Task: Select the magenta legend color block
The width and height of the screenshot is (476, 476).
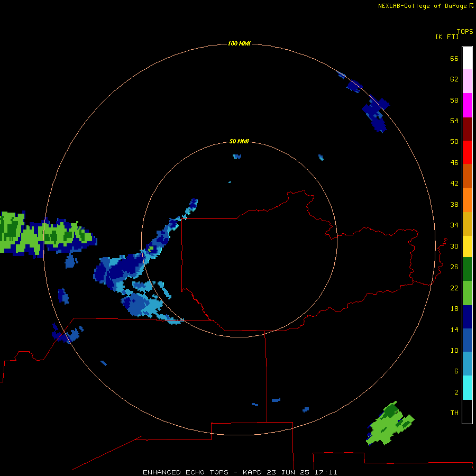Action: (467, 105)
